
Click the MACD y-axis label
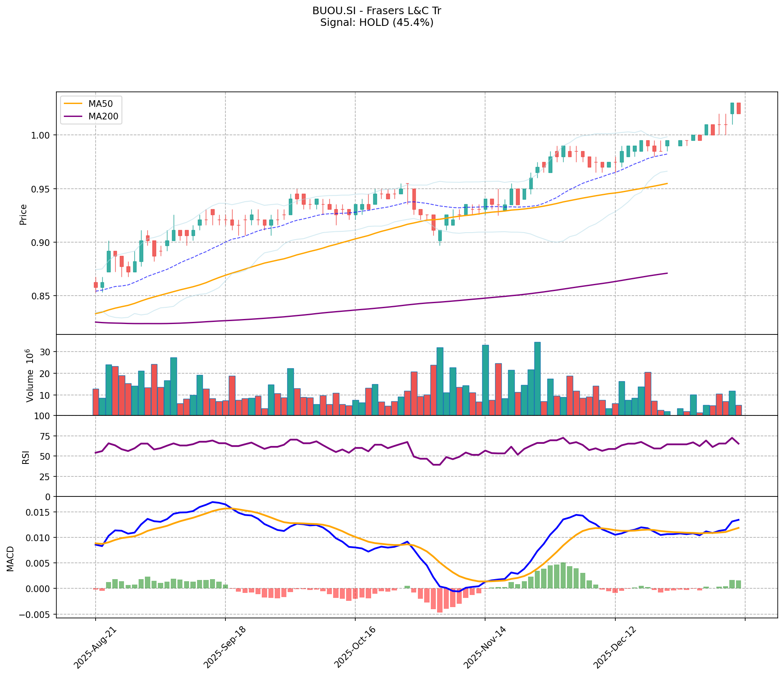[x=10, y=559]
